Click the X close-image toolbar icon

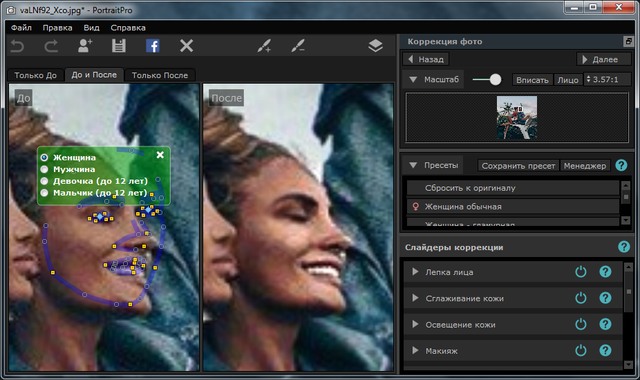click(187, 46)
